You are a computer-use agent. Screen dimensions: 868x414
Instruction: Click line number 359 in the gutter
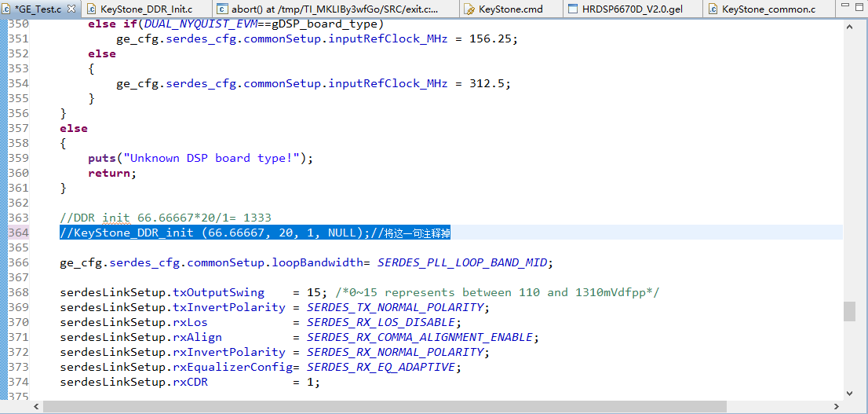(18, 159)
